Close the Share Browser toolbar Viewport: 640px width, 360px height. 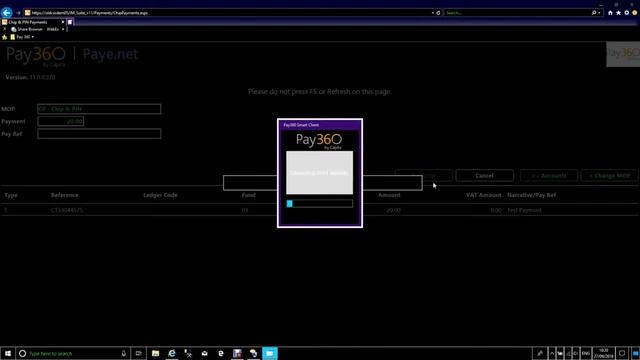4,29
